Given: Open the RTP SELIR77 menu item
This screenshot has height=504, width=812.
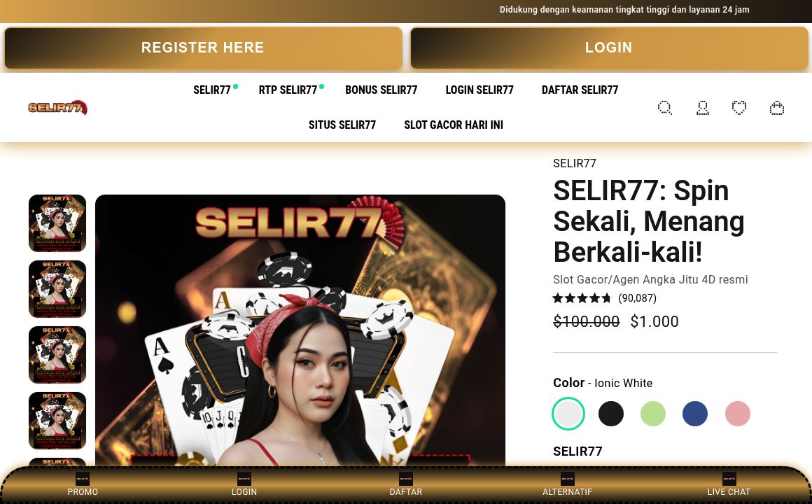Looking at the screenshot, I should click(x=288, y=90).
